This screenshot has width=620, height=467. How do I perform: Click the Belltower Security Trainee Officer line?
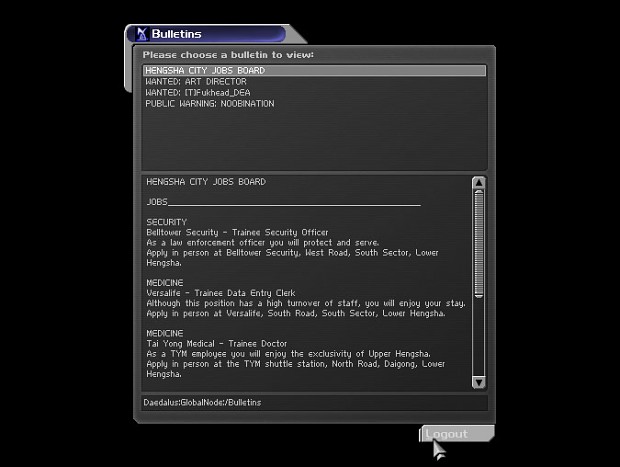(237, 232)
